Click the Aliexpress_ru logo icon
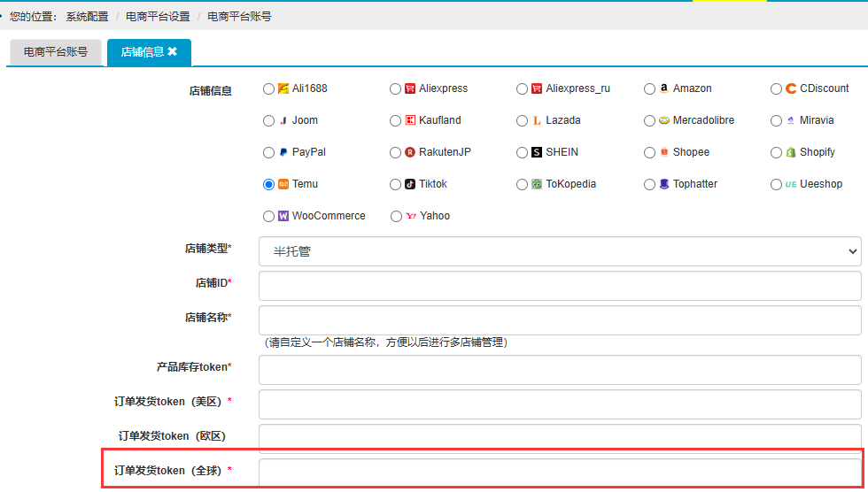 (x=537, y=88)
